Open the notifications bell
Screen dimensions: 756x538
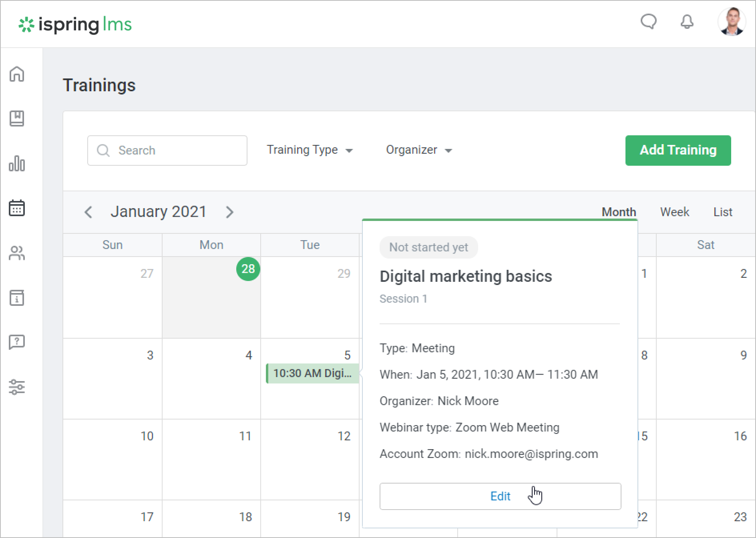click(687, 22)
